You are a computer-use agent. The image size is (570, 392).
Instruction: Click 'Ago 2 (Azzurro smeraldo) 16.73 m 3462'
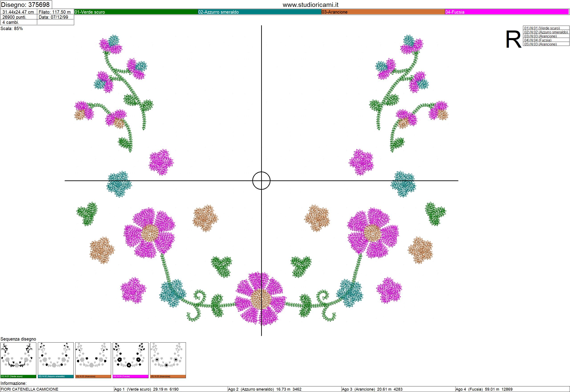(265, 389)
